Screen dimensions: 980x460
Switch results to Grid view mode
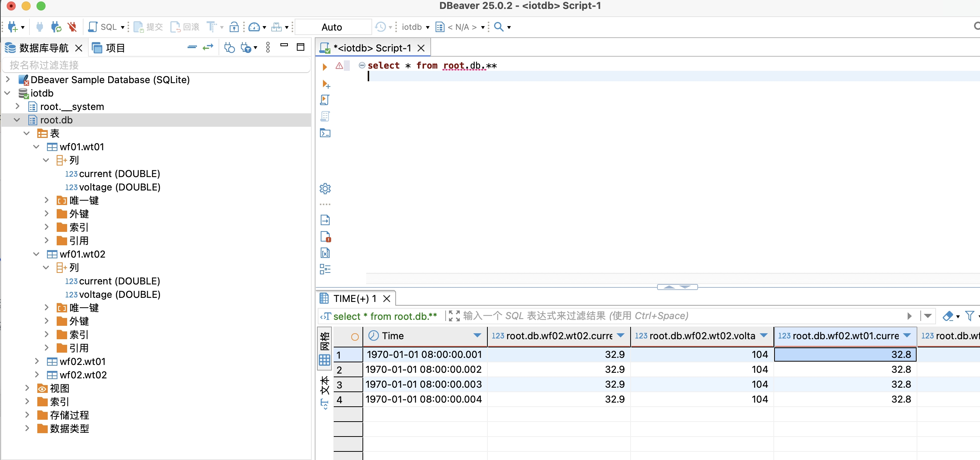tap(324, 349)
